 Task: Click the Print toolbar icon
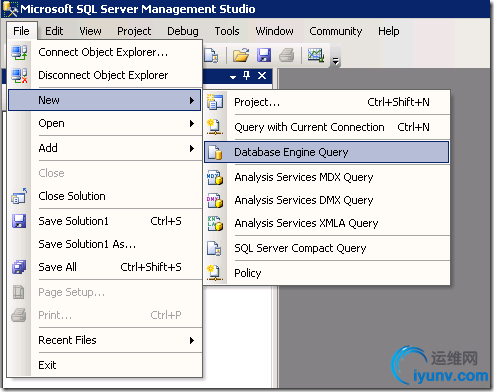tap(287, 55)
